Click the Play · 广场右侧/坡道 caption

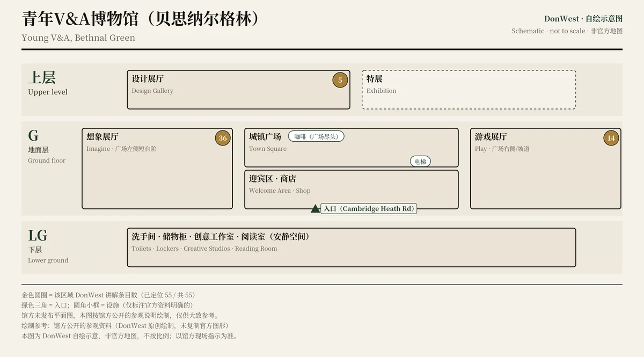(502, 149)
